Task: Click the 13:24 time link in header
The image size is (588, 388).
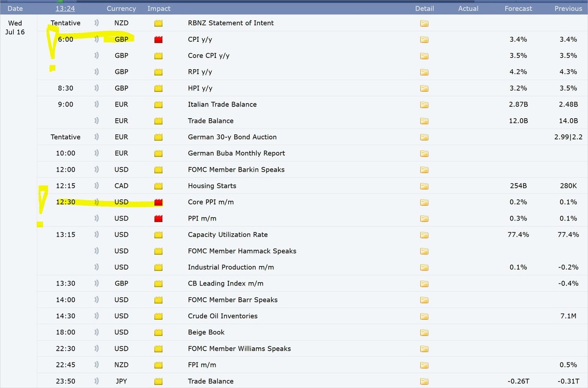Action: [x=65, y=8]
